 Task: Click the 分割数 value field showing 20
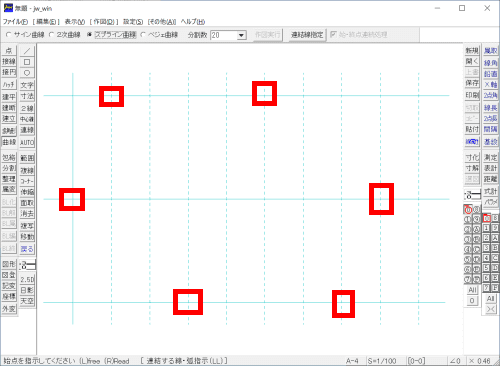[x=224, y=35]
